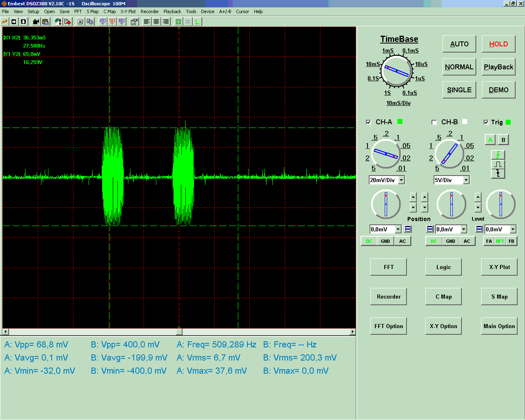Enable the CH-B channel checkbox

click(434, 122)
